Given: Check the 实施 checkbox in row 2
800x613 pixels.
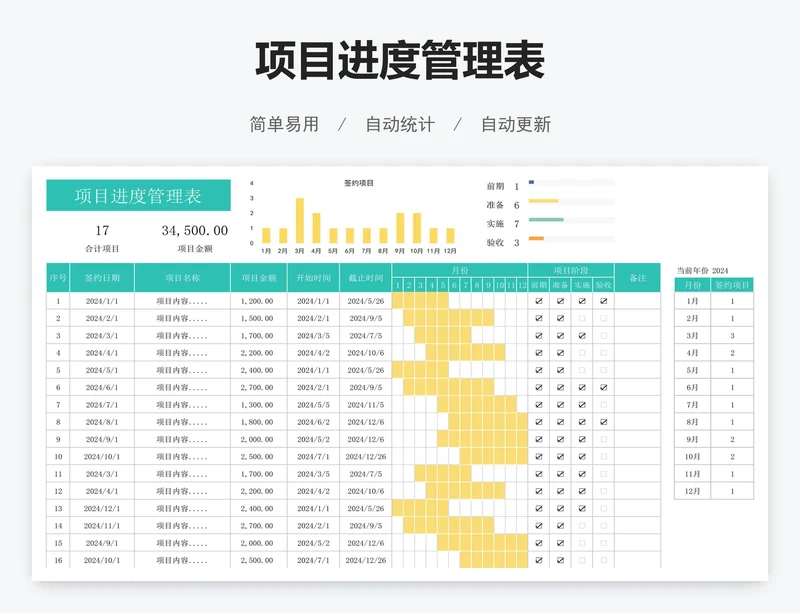Looking at the screenshot, I should (x=582, y=318).
